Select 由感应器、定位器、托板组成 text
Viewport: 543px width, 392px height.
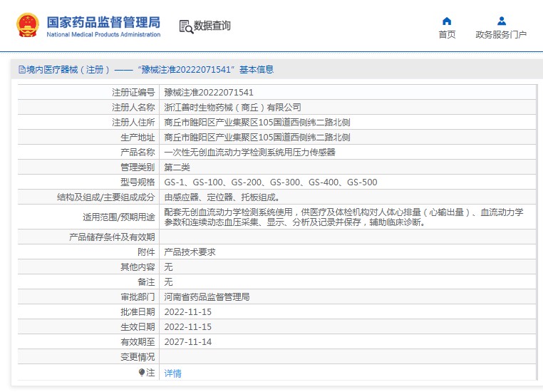[x=222, y=197]
